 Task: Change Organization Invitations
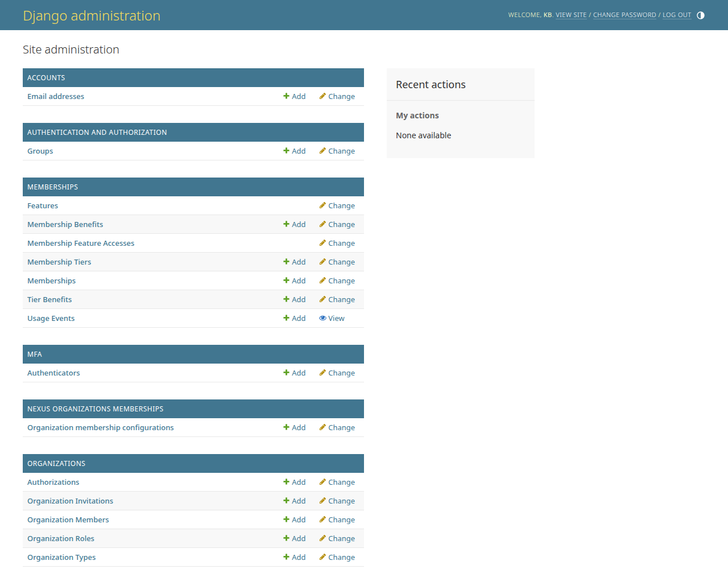[x=337, y=501]
